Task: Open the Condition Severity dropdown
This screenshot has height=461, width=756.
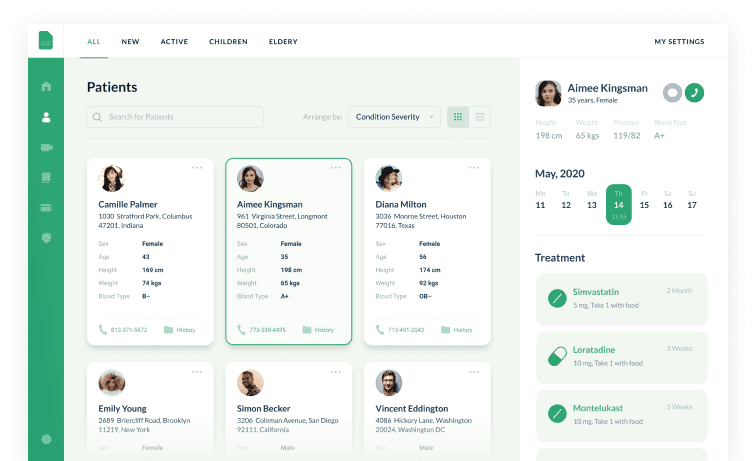Action: (394, 117)
